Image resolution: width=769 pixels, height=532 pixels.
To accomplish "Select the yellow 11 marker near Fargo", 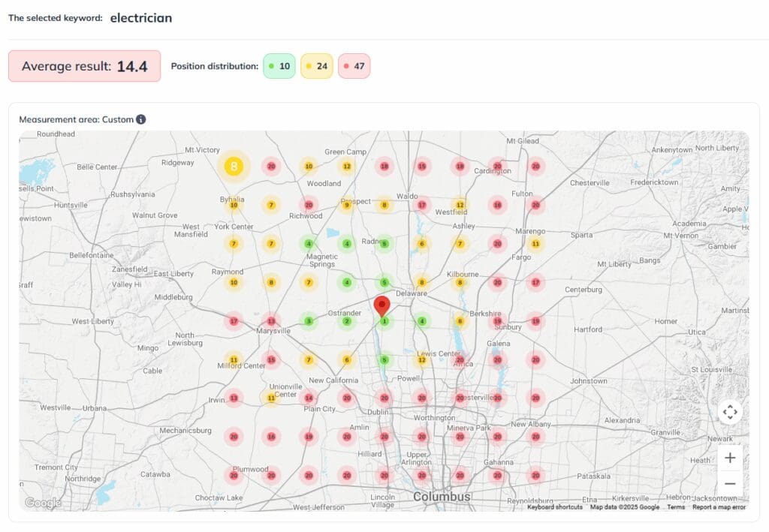I will coord(535,244).
